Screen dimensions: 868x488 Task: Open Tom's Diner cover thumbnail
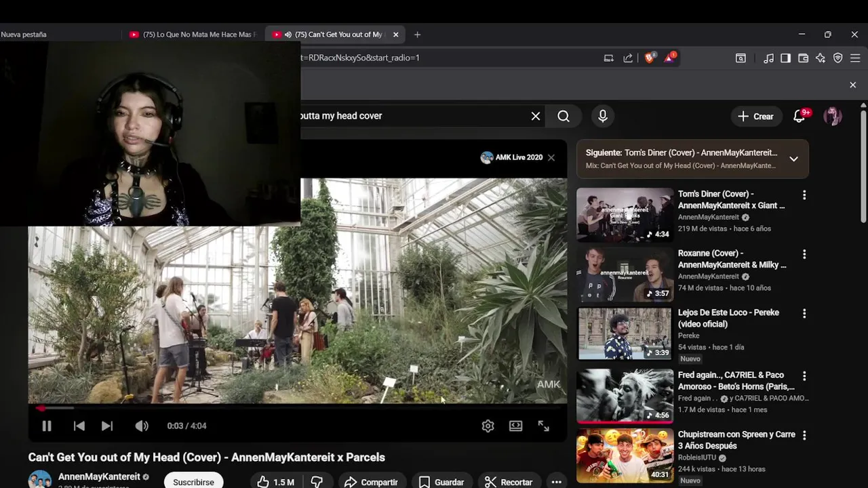(x=625, y=215)
